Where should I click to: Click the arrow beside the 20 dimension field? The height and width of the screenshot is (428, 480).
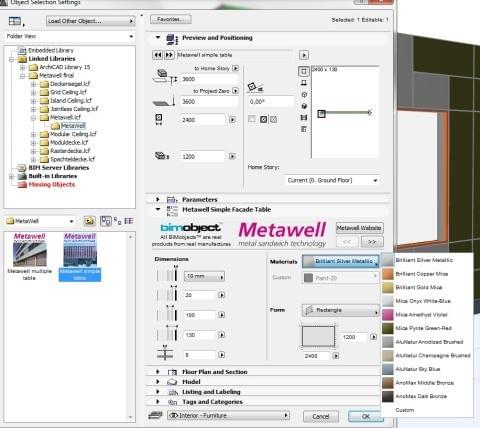tap(221, 295)
